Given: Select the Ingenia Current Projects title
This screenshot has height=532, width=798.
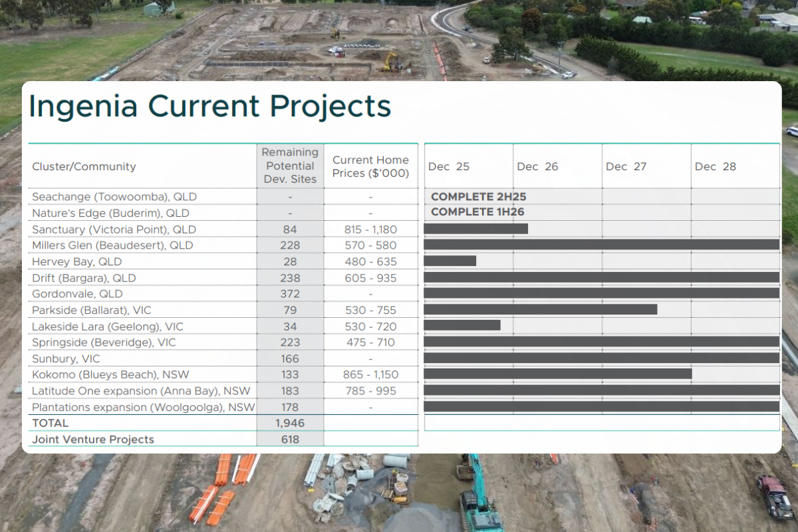Looking at the screenshot, I should (209, 105).
